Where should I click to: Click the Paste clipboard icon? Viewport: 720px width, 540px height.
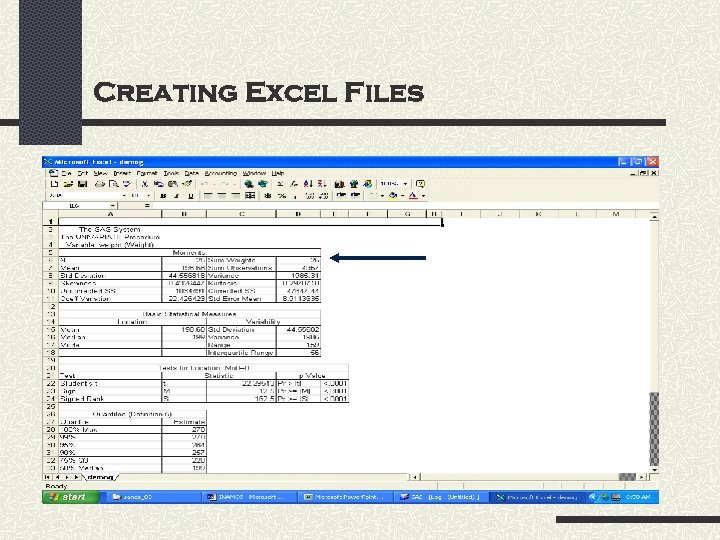click(x=173, y=184)
